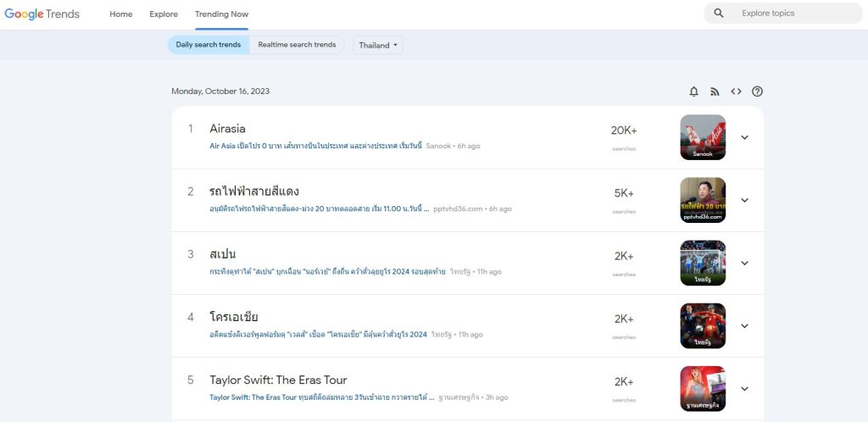Viewport: 868px width, 422px height.
Task: Open the RSS feed icon
Action: [715, 92]
